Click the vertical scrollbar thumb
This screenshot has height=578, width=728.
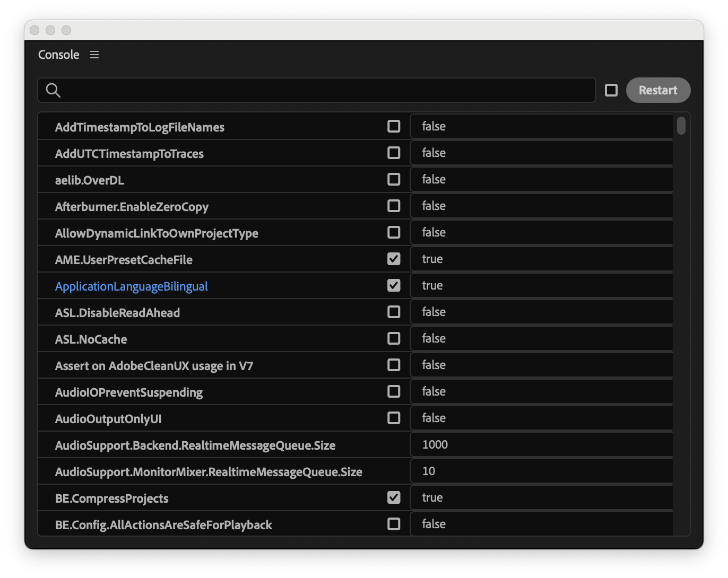click(681, 126)
